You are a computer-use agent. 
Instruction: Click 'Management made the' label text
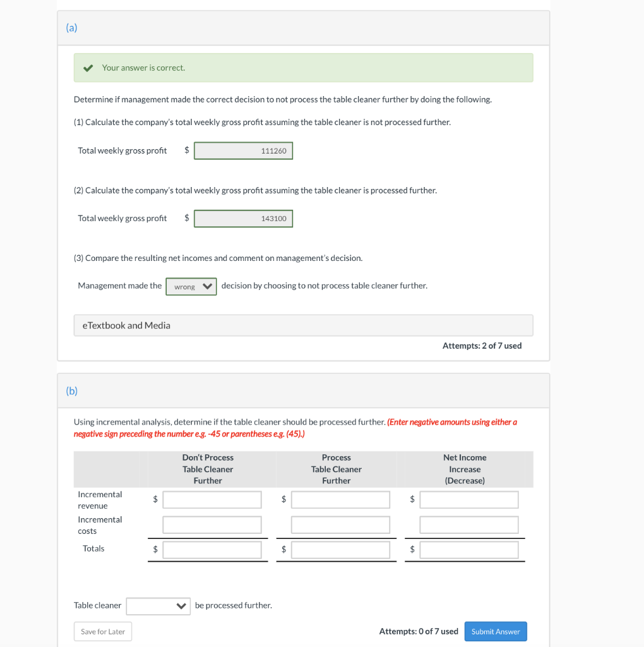tap(119, 286)
